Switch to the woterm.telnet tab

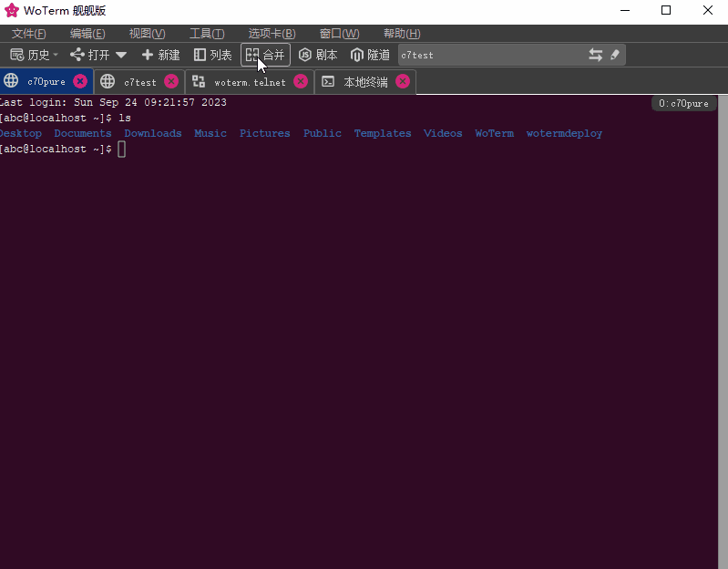250,82
